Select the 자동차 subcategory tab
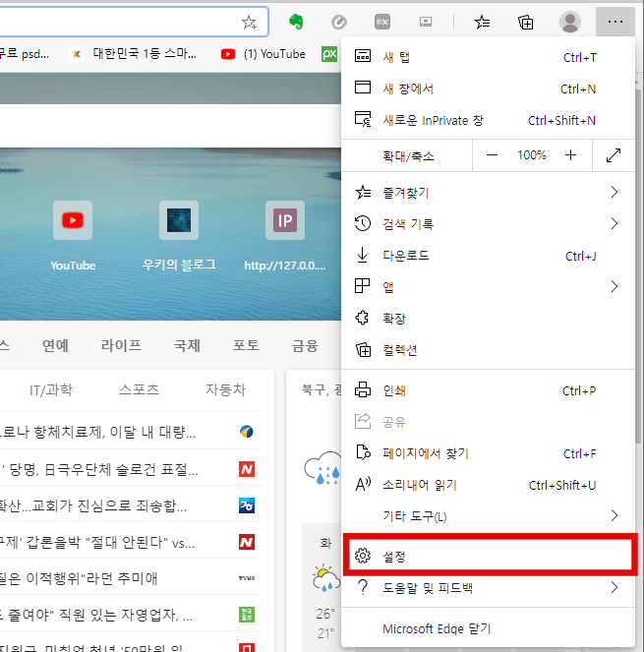The height and width of the screenshot is (652, 644). pos(225,389)
